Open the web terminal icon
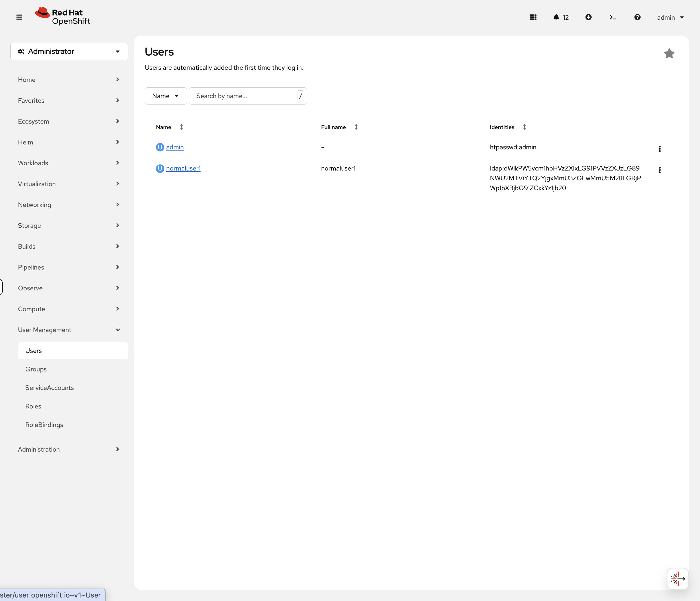This screenshot has width=700, height=601. click(x=613, y=17)
